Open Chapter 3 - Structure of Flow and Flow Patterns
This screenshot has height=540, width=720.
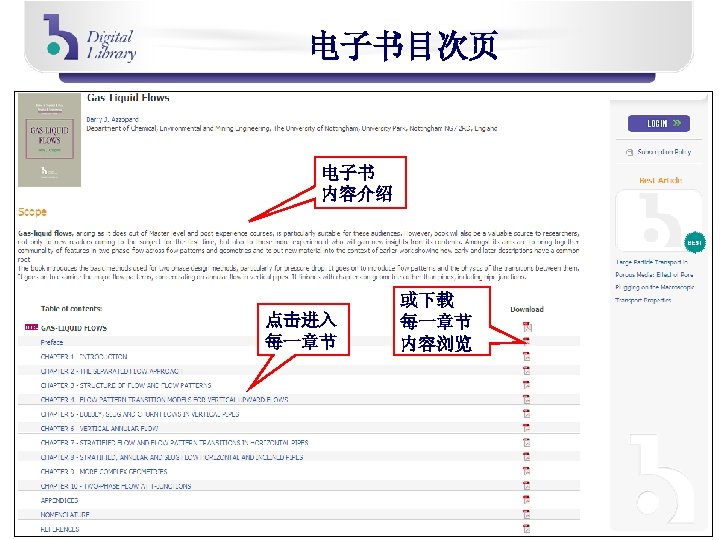coord(126,385)
